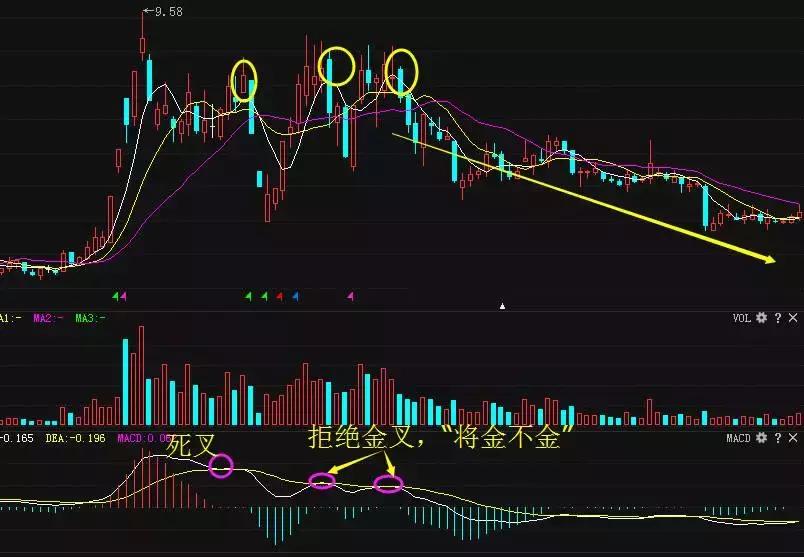Screen dimensions: 804x557
Task: Click the magenta MACD:0.06 value
Action: coord(145,438)
